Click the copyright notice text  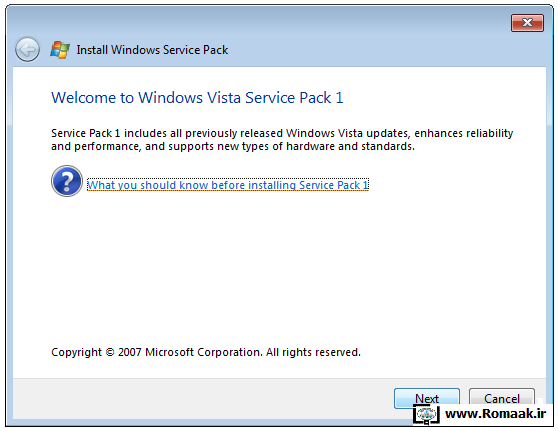pos(206,352)
